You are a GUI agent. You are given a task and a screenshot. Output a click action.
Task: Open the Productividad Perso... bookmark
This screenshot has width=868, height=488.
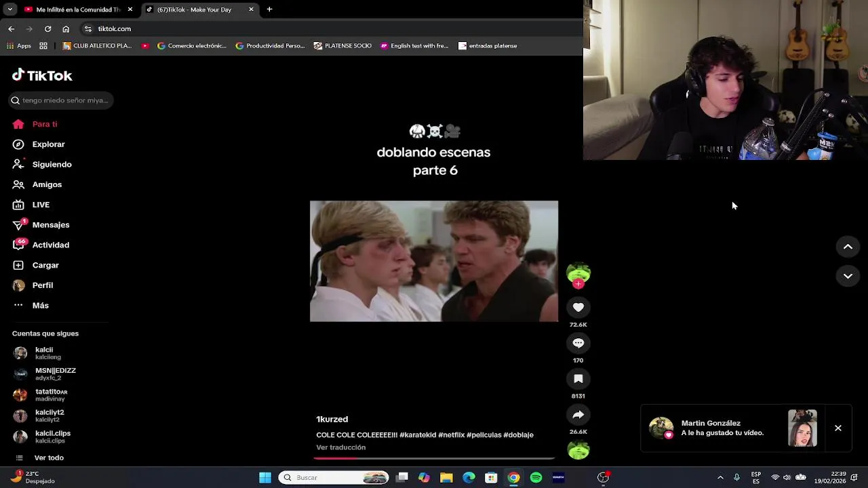270,46
